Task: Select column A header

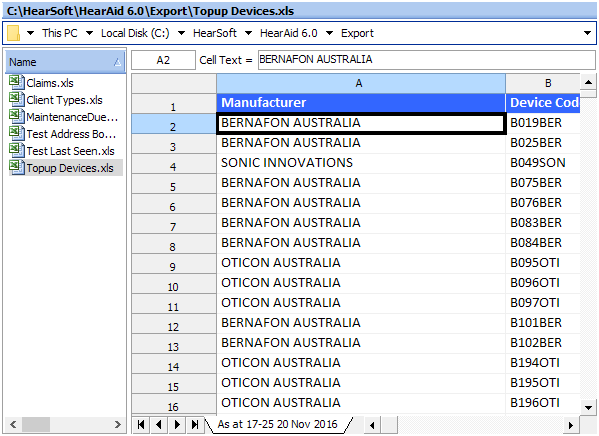Action: coord(361,83)
